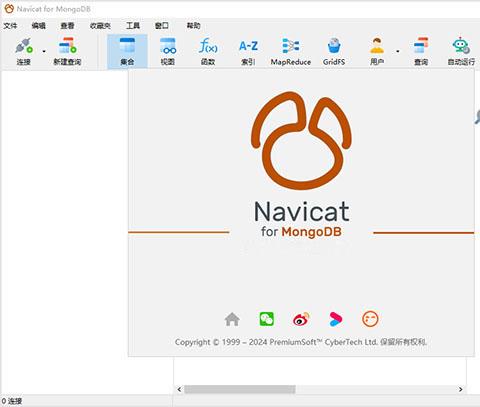Open the 窗口 window menu

pyautogui.click(x=162, y=26)
